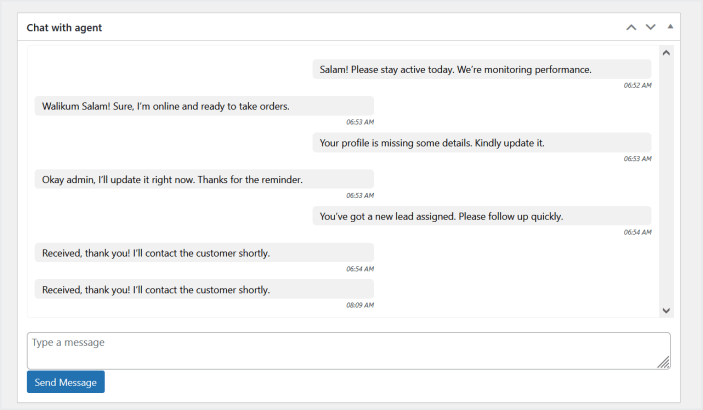Screen dimensions: 703x410
Task: Move the Chat with agent panel up
Action: 631,27
